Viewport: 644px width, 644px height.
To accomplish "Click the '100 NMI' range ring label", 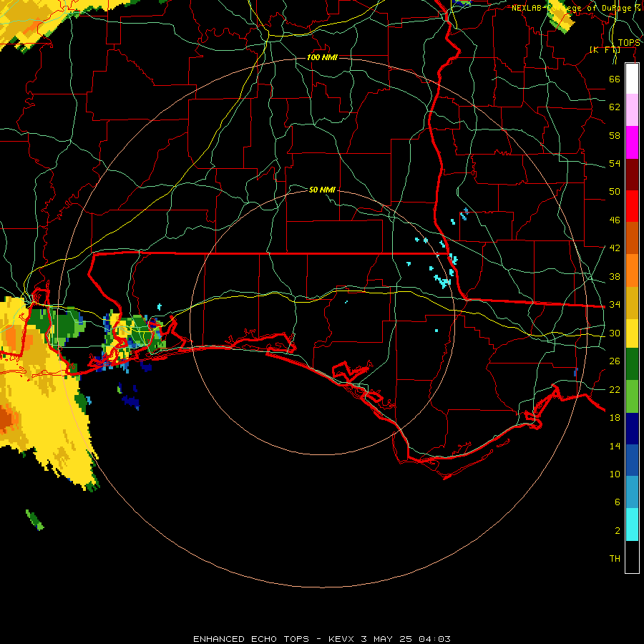I will [322, 57].
